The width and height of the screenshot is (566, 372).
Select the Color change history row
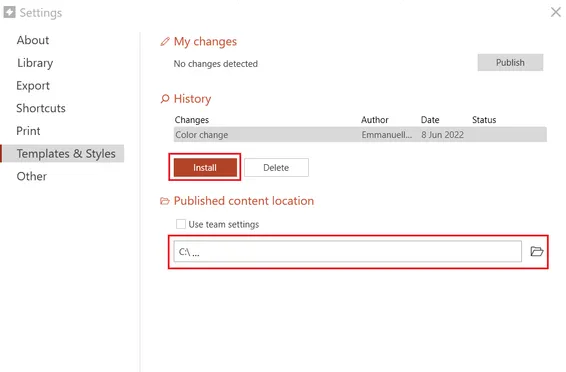[x=360, y=135]
